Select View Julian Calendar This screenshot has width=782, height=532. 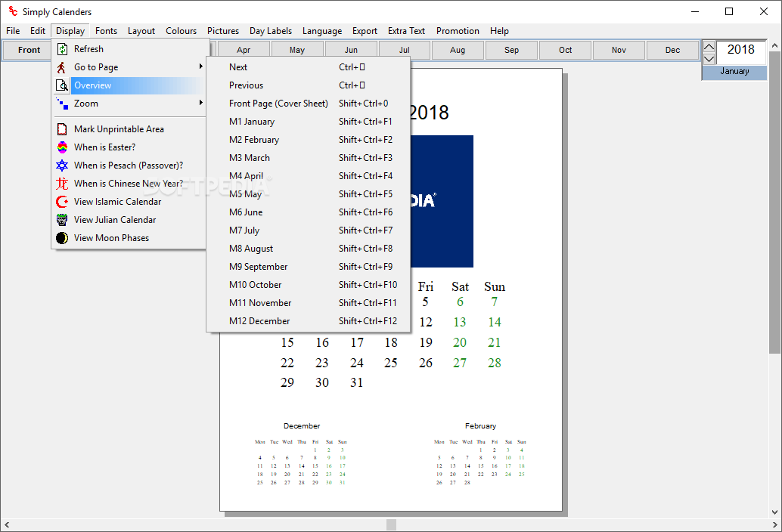click(x=129, y=220)
